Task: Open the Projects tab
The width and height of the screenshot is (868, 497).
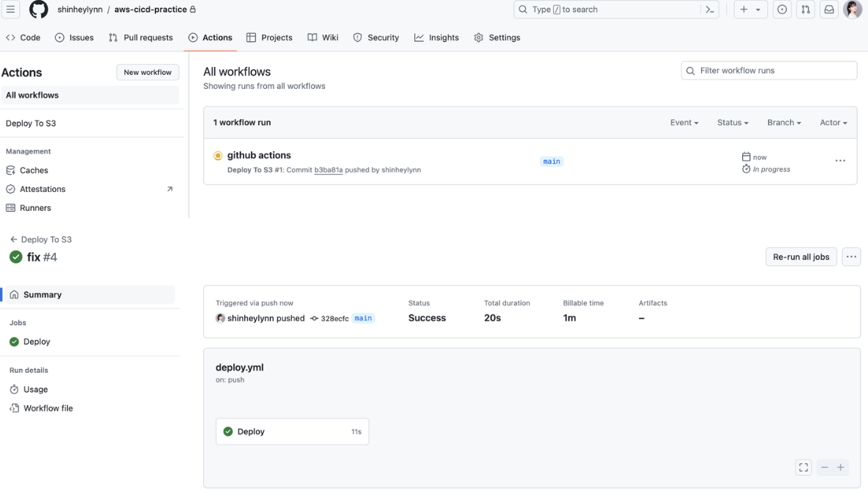Action: coord(269,37)
